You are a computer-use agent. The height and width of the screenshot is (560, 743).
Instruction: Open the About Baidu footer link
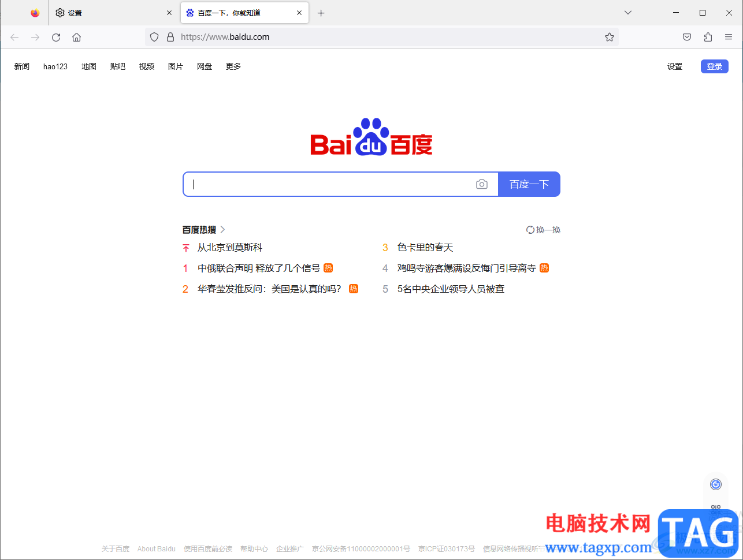[157, 549]
